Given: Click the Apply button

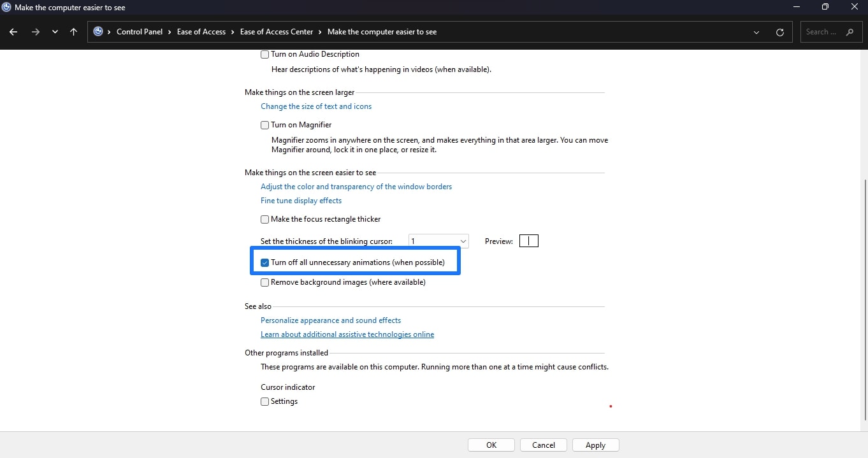Looking at the screenshot, I should tap(595, 445).
